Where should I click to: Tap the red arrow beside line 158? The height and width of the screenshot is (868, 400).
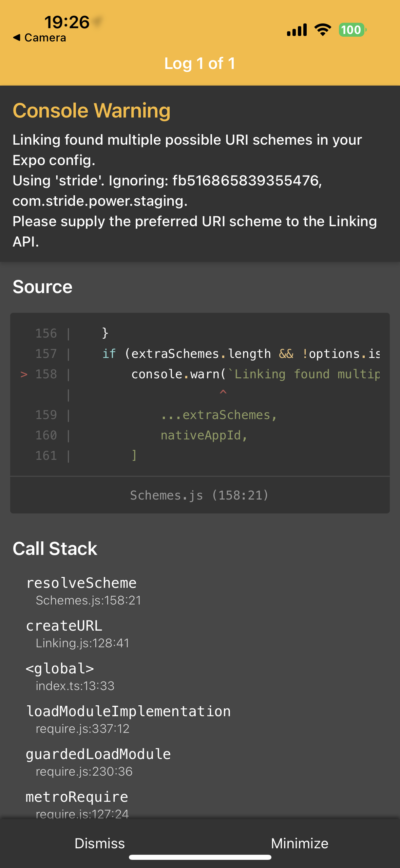[24, 374]
